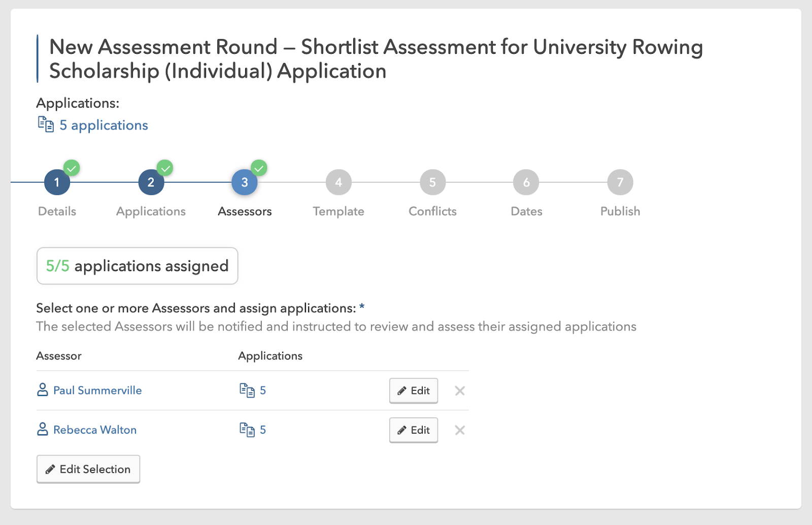Click the pencil icon on Edit Selection
The height and width of the screenshot is (525, 812).
[50, 470]
